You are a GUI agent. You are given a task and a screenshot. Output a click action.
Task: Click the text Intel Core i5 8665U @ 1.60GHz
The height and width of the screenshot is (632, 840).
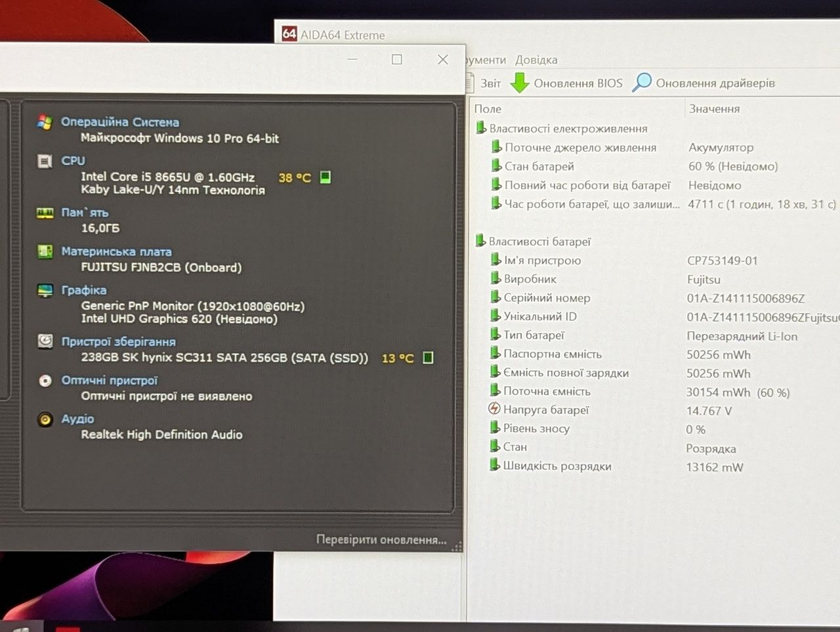pos(168,177)
